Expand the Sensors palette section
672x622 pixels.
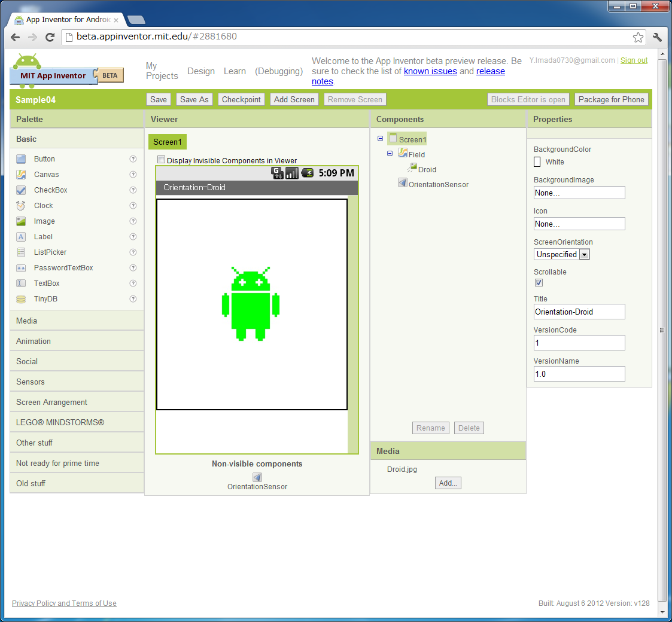click(77, 382)
